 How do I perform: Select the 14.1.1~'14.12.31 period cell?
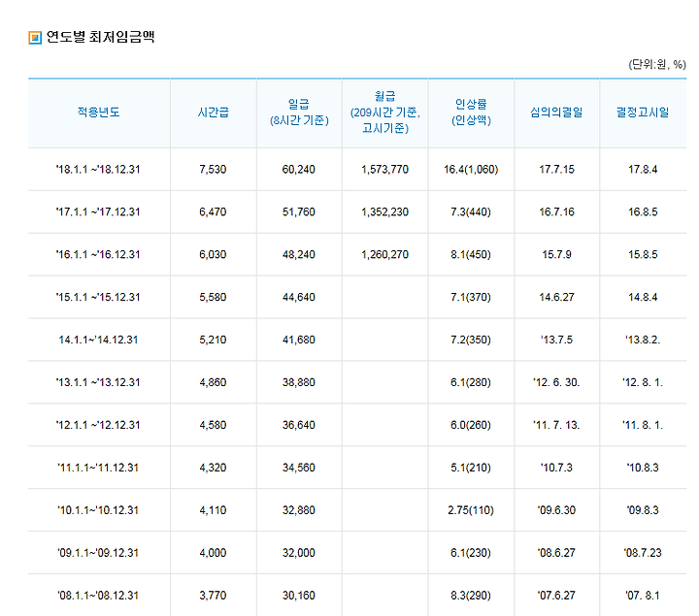coord(98,340)
